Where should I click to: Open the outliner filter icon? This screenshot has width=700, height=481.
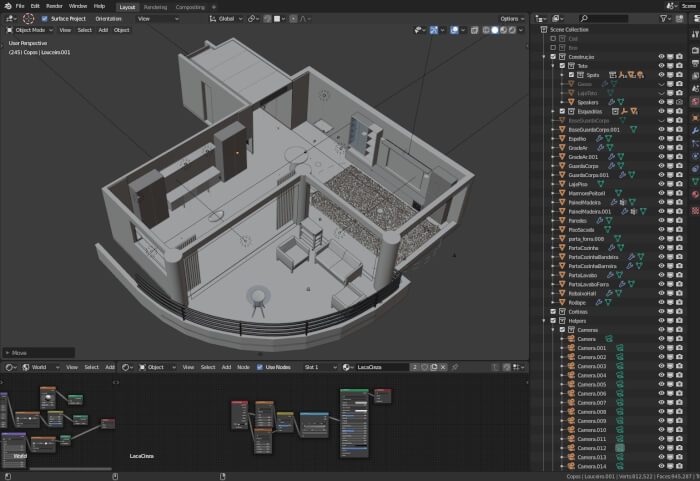pos(662,18)
